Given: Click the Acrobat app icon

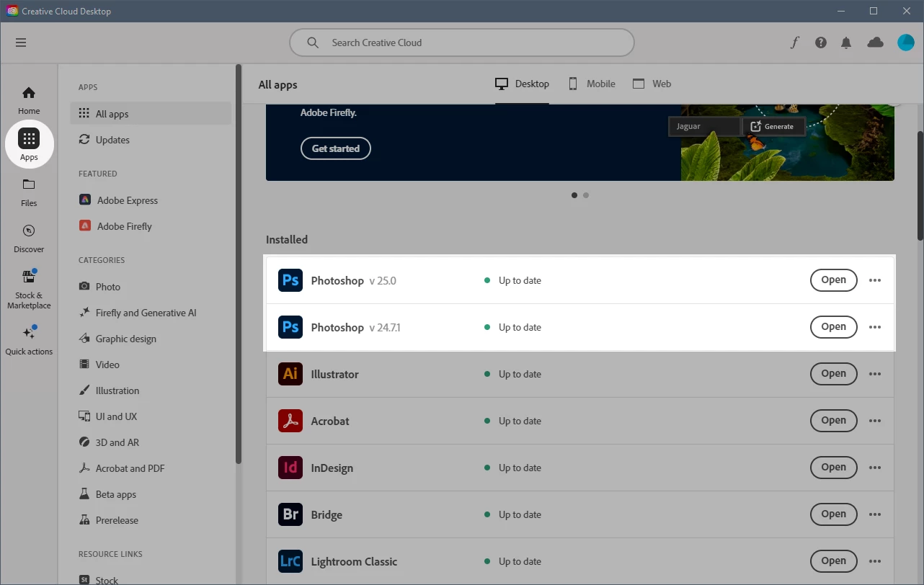Looking at the screenshot, I should coord(290,421).
